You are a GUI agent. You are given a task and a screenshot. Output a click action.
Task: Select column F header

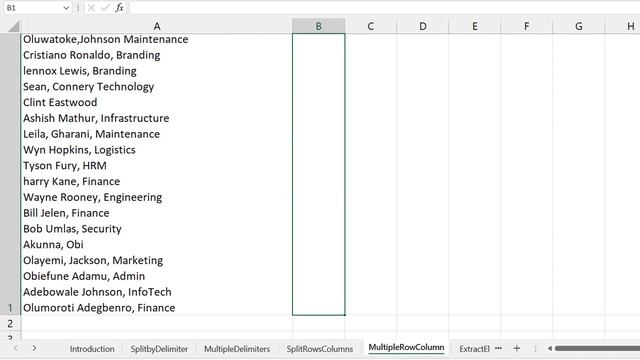527,26
